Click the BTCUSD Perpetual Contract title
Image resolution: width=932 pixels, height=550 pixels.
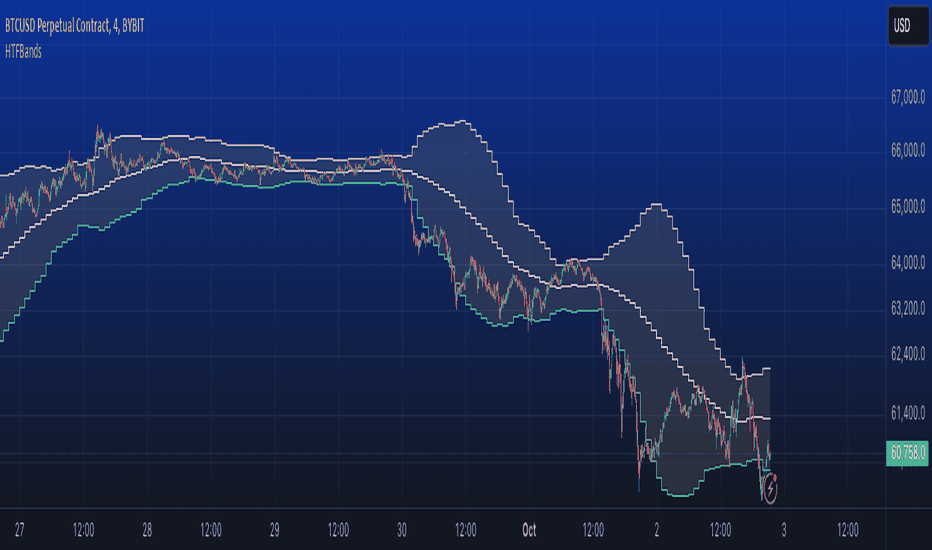point(75,26)
